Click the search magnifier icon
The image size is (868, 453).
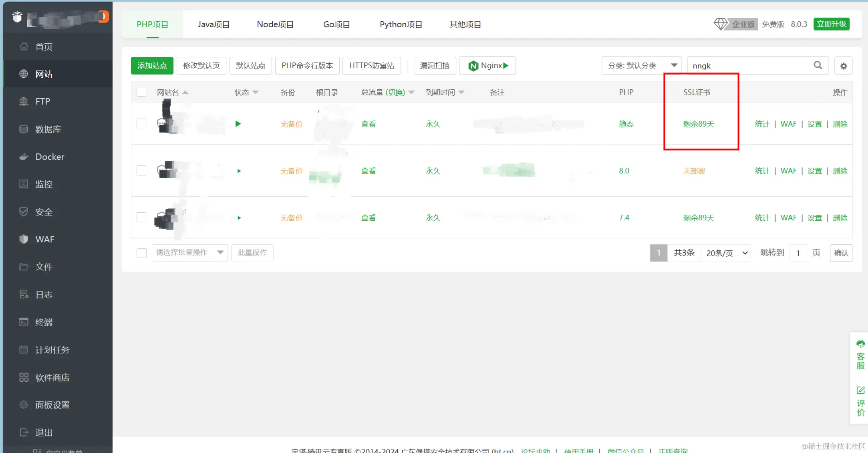pos(818,65)
